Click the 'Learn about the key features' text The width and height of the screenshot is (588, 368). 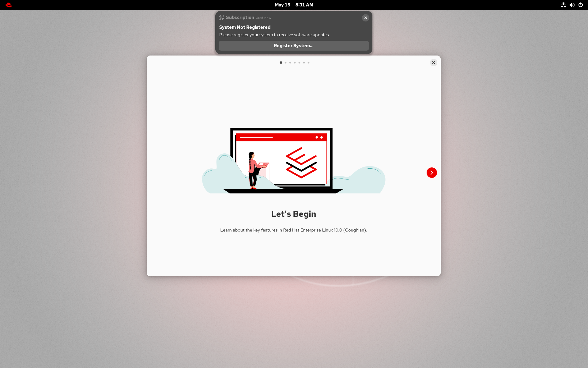click(293, 230)
